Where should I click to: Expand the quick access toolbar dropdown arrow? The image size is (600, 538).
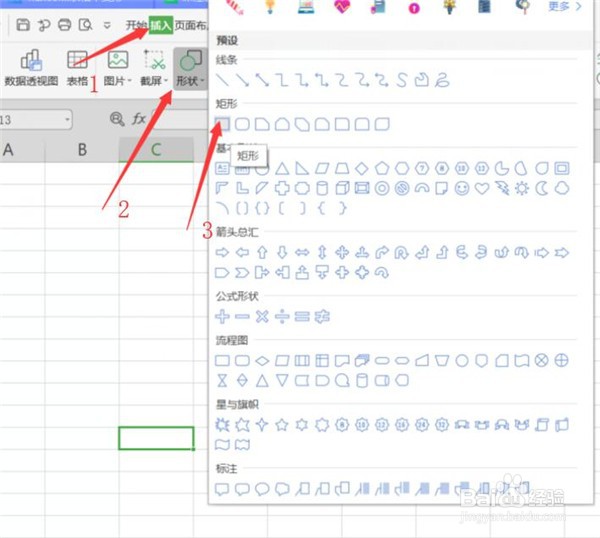107,26
